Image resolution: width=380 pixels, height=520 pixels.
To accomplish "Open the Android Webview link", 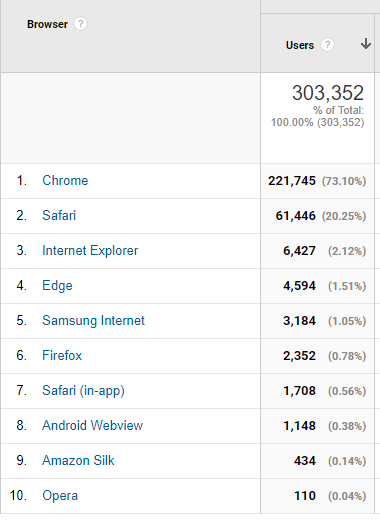I will point(92,426).
